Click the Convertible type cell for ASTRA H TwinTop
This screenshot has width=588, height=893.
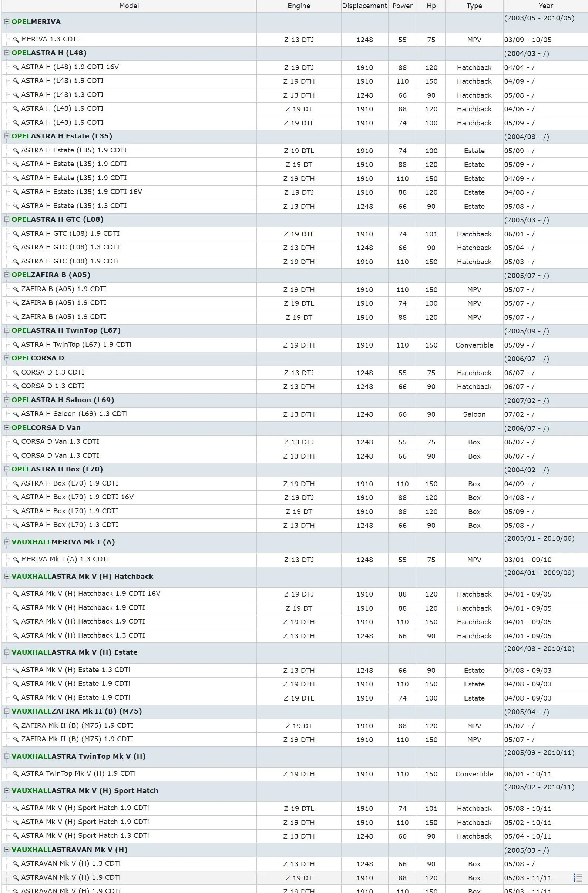click(474, 345)
